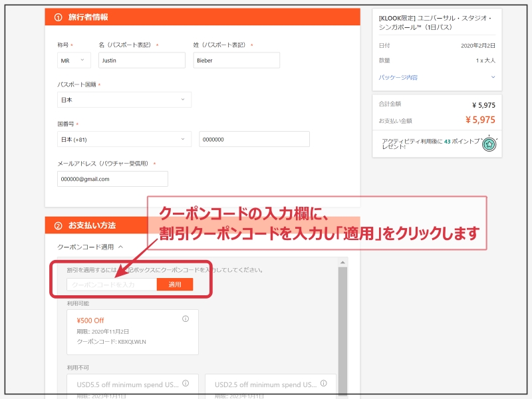This screenshot has width=532, height=399.
Task: Click the last name field containing Bieber
Action: click(x=237, y=61)
